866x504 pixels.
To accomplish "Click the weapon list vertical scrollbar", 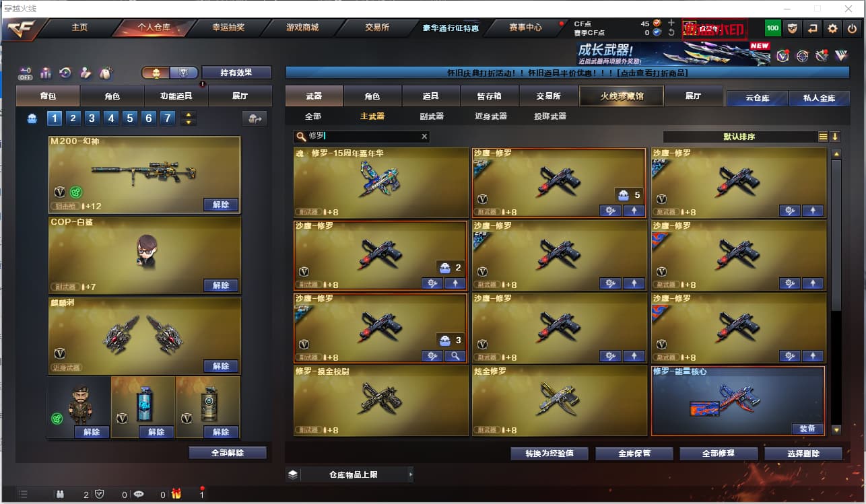I will click(x=836, y=293).
